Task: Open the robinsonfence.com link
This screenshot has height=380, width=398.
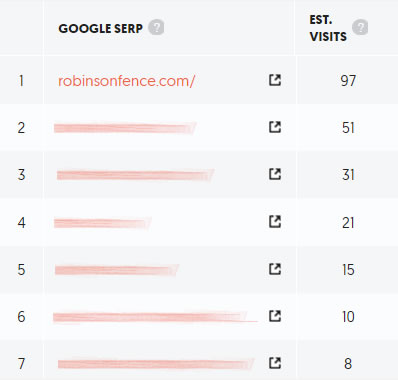Action: [126, 81]
